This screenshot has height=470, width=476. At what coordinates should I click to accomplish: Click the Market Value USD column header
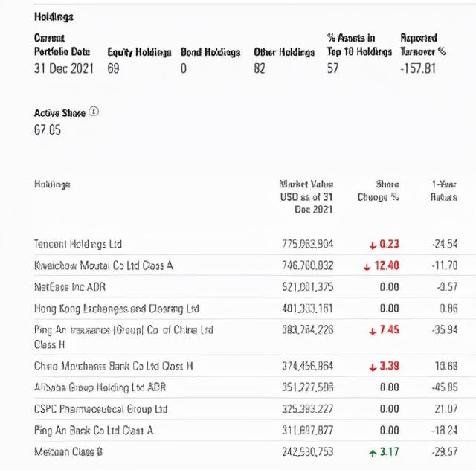306,197
